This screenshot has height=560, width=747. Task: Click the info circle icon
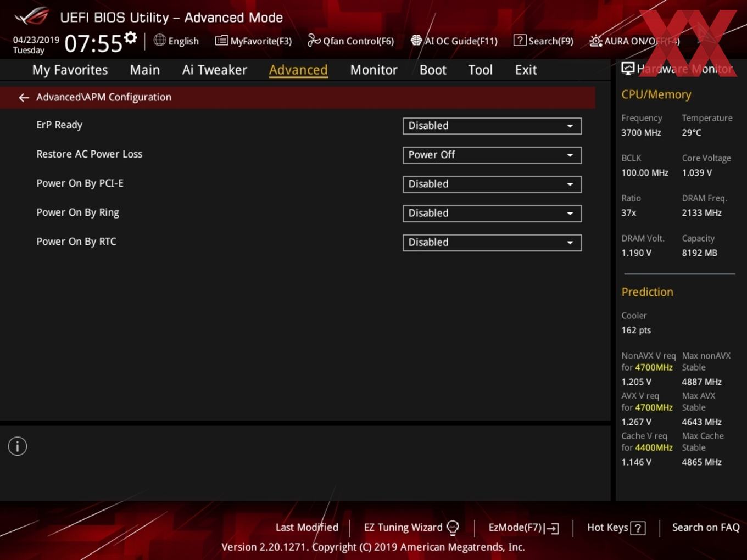[18, 446]
